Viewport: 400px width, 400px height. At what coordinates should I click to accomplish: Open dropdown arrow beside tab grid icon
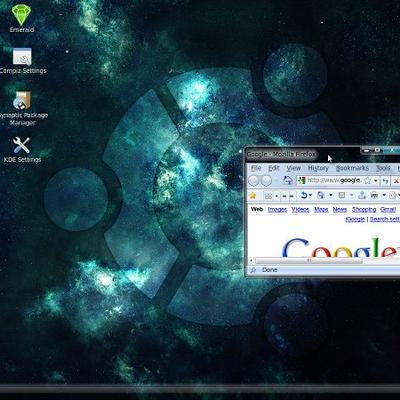click(277, 196)
